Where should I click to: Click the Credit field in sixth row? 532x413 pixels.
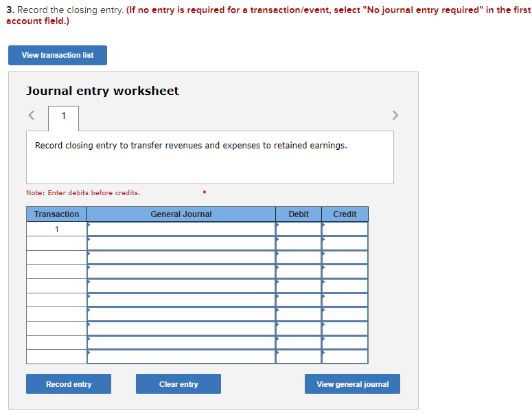[x=345, y=300]
